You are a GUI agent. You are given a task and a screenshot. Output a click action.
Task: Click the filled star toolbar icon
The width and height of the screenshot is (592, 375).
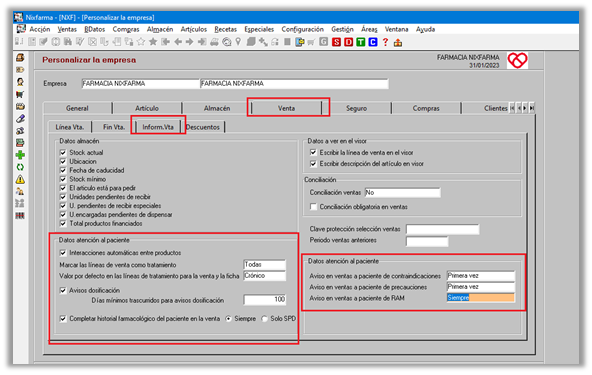(x=153, y=42)
